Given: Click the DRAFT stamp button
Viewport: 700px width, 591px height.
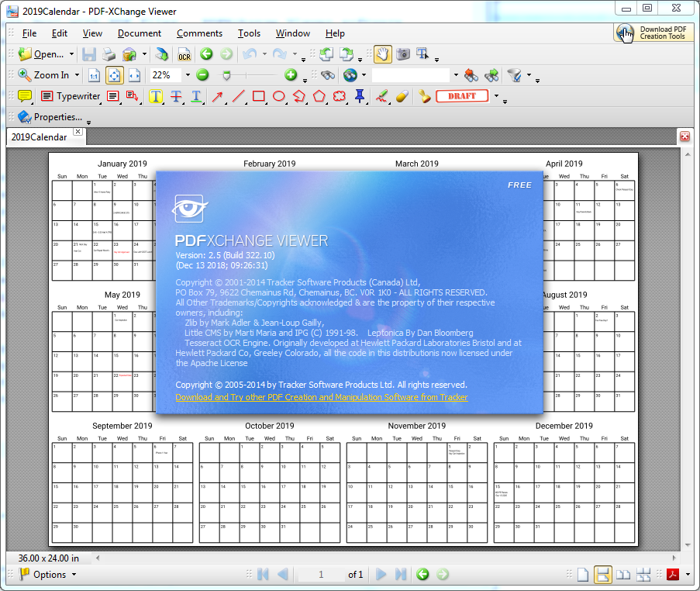Looking at the screenshot, I should [x=462, y=96].
